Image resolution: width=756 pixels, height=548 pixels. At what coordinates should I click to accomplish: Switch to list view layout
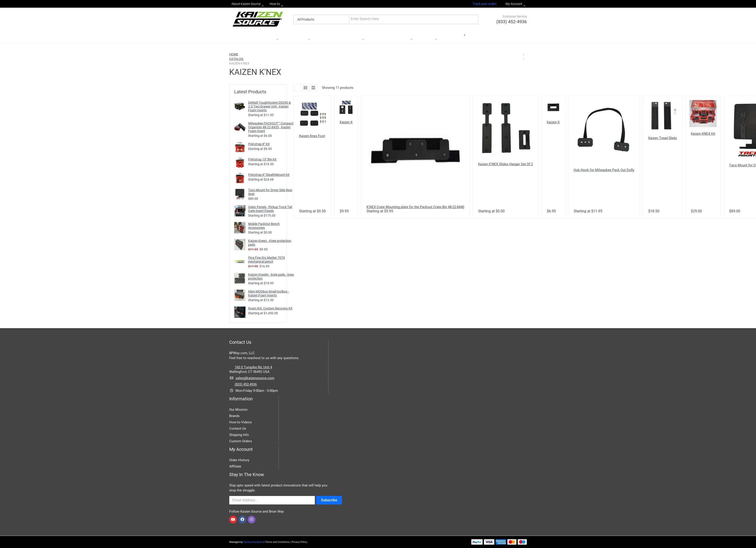(313, 88)
